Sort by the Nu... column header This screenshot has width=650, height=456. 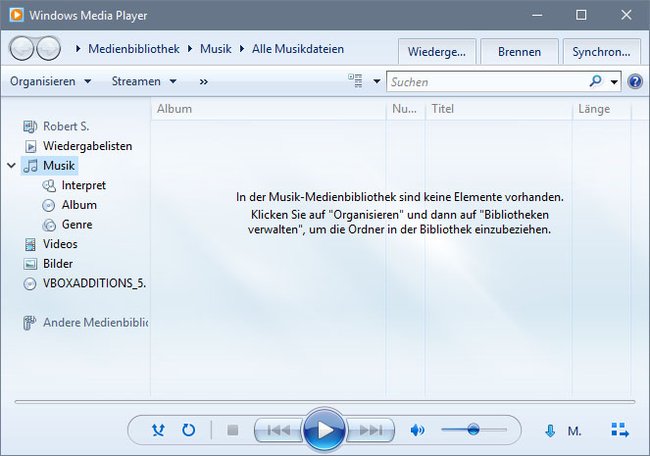(406, 109)
